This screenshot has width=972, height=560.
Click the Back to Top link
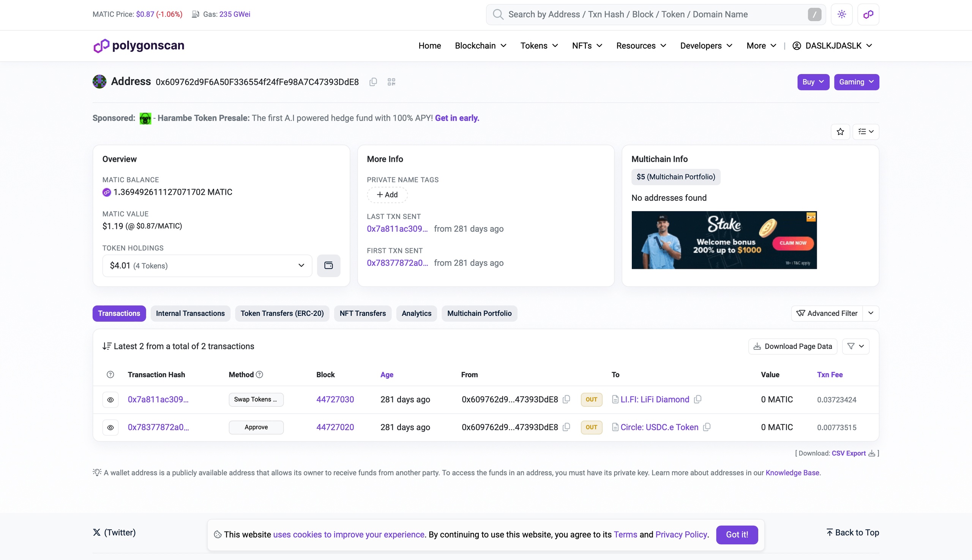pyautogui.click(x=853, y=532)
